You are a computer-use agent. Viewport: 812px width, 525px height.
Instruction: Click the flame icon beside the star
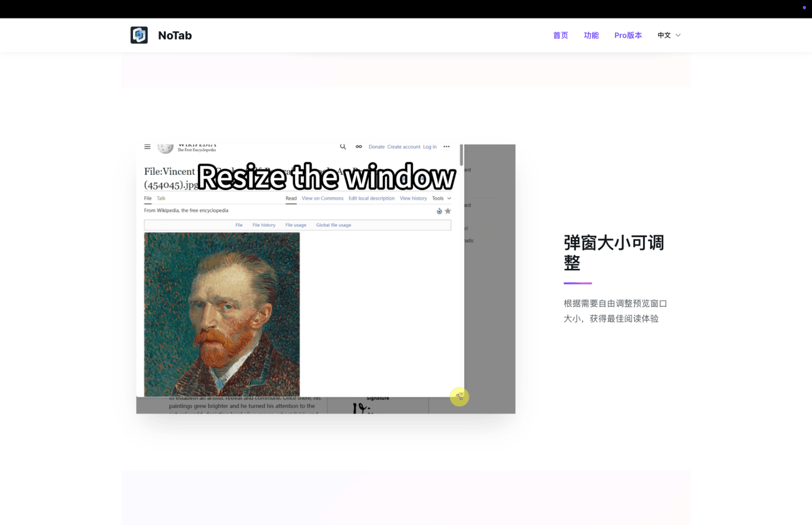click(439, 211)
